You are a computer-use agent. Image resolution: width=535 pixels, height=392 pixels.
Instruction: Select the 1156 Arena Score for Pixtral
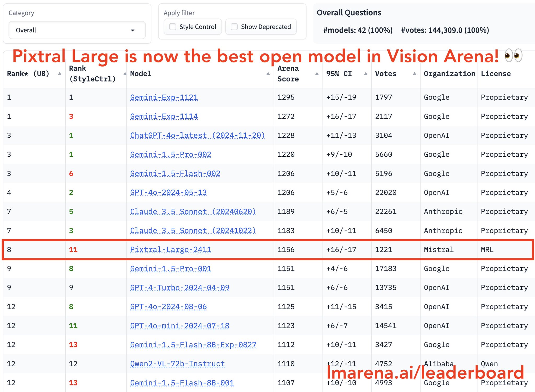pos(286,250)
